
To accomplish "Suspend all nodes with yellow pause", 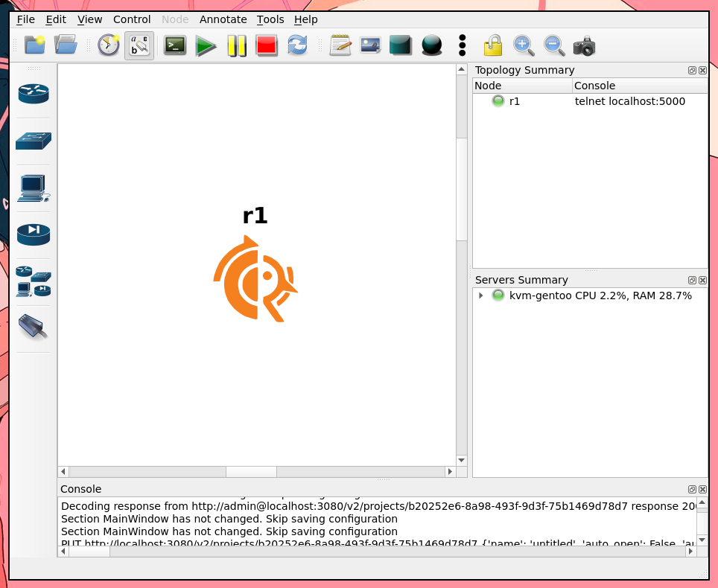I will pos(236,46).
